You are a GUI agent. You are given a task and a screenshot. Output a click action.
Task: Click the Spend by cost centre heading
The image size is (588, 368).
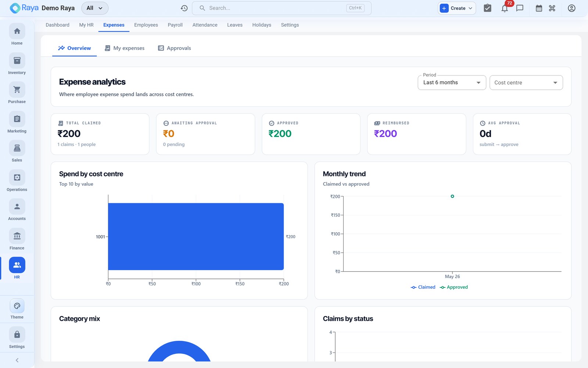[x=91, y=174]
